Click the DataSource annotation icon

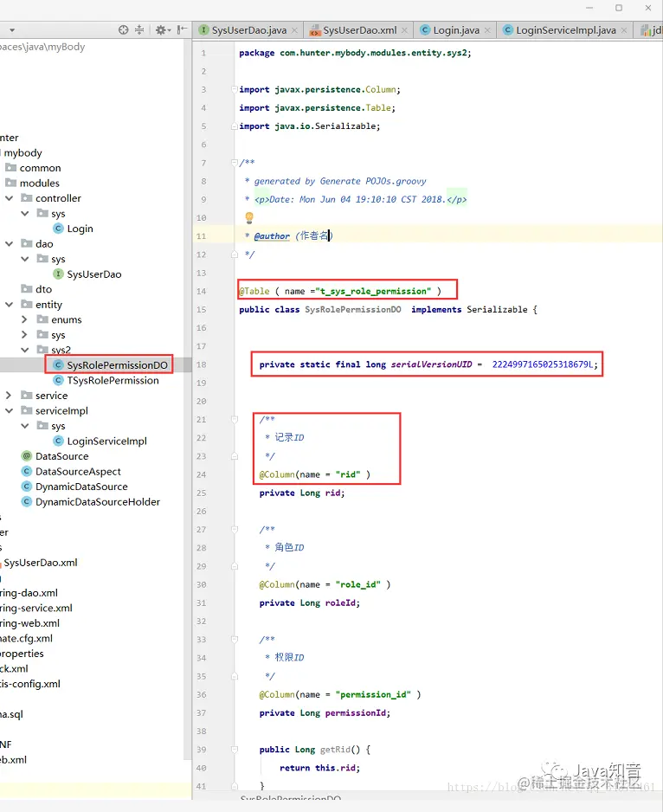pyautogui.click(x=27, y=456)
